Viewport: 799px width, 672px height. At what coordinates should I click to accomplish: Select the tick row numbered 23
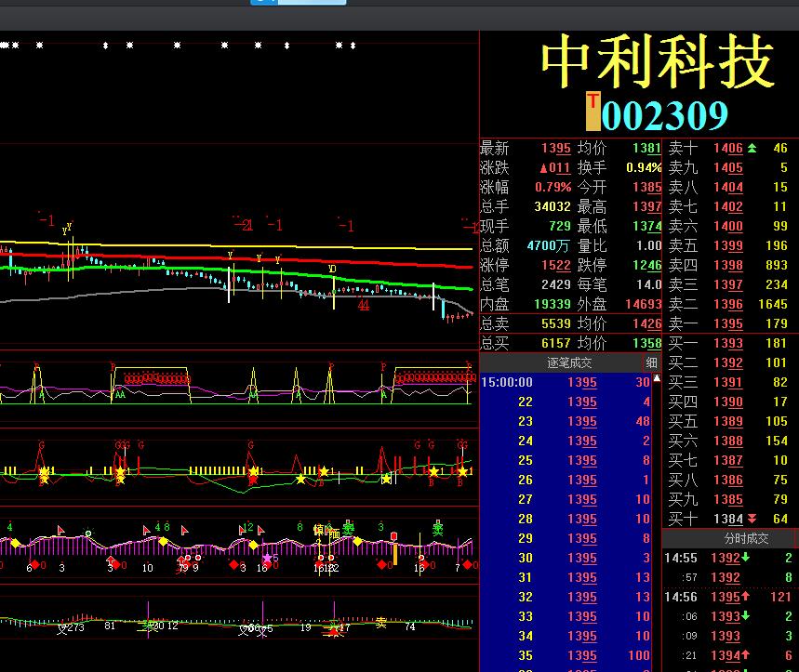click(x=566, y=421)
